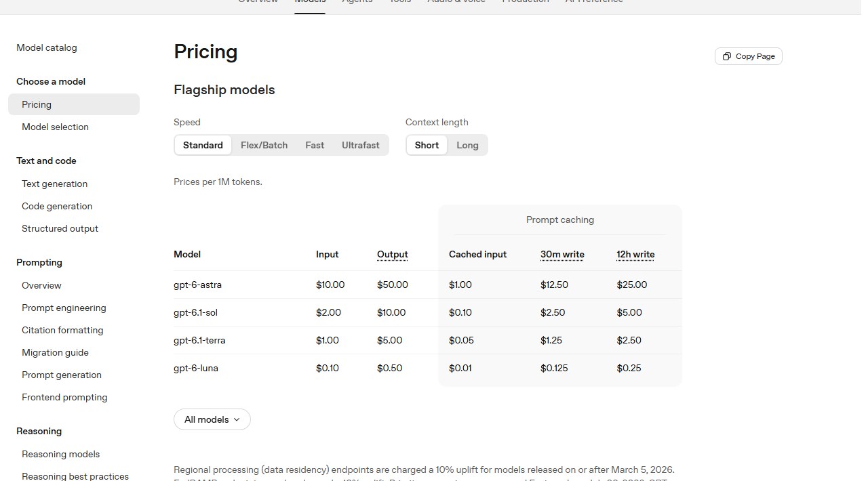
Task: Select the gpt-6-luna model name
Action: pos(196,368)
